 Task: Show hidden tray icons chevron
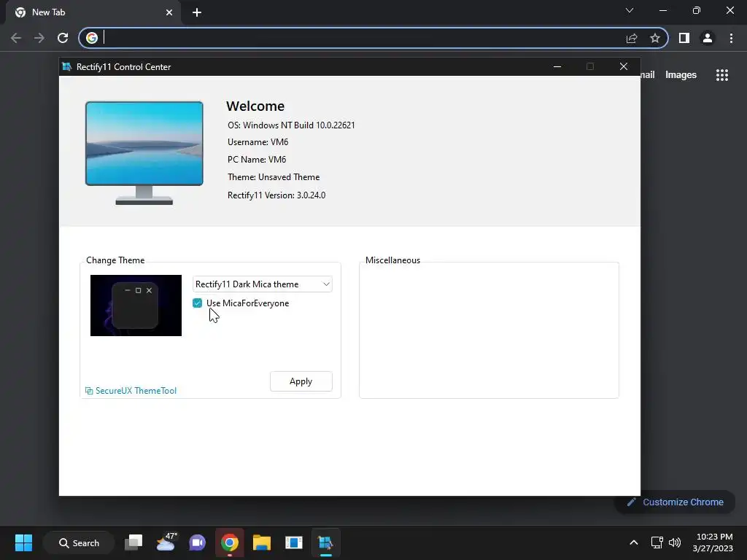pos(634,542)
